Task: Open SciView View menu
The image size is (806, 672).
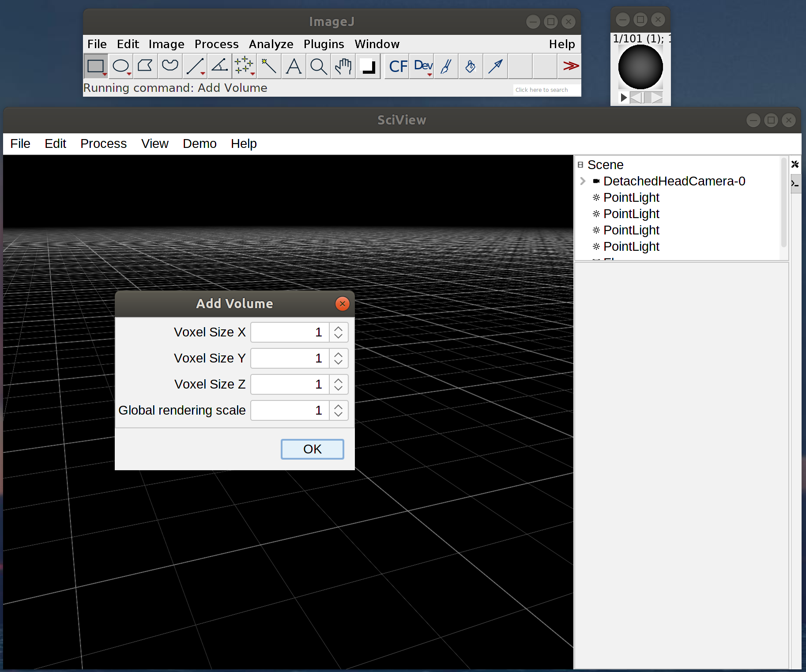Action: point(155,144)
